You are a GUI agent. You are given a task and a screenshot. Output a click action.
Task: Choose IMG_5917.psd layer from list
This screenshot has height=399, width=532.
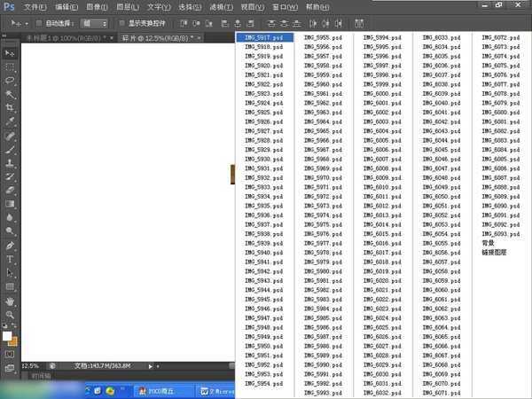tap(264, 39)
